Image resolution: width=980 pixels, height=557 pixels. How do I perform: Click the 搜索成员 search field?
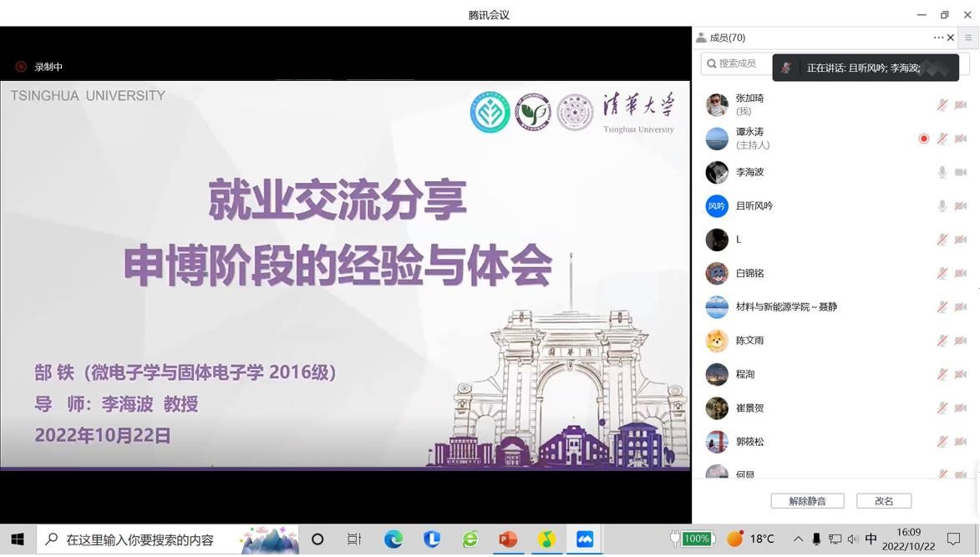click(x=737, y=63)
